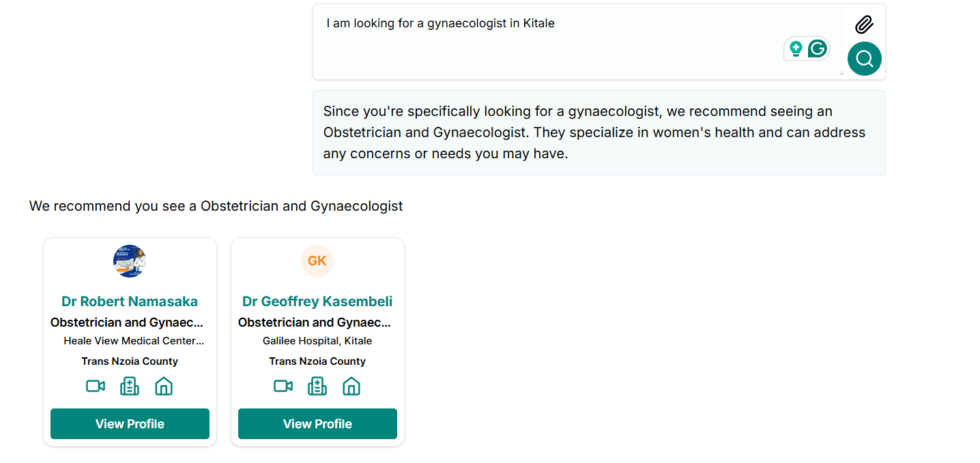Select clinic visit icon for Dr Robert Namasaka

point(130,386)
